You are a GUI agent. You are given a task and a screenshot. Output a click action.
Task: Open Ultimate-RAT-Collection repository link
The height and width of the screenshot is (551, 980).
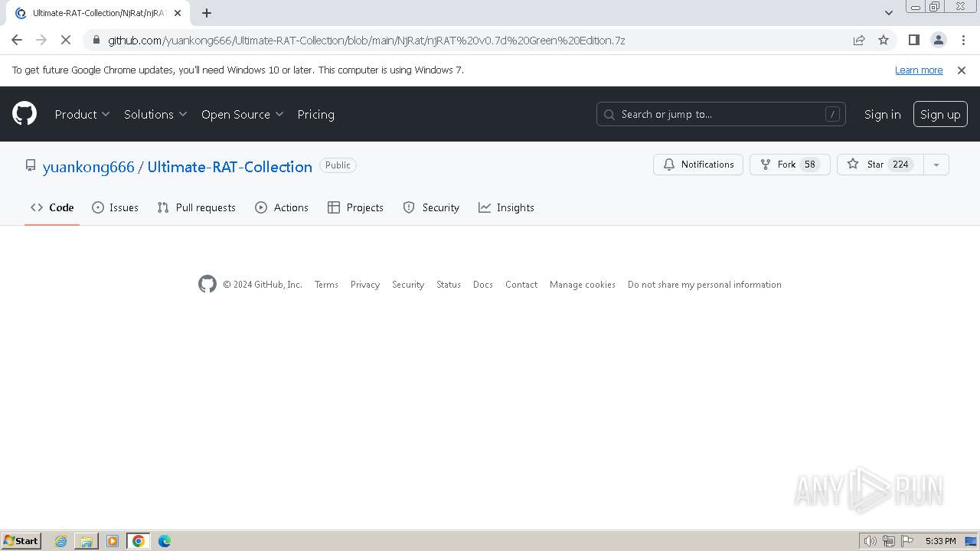coord(230,167)
